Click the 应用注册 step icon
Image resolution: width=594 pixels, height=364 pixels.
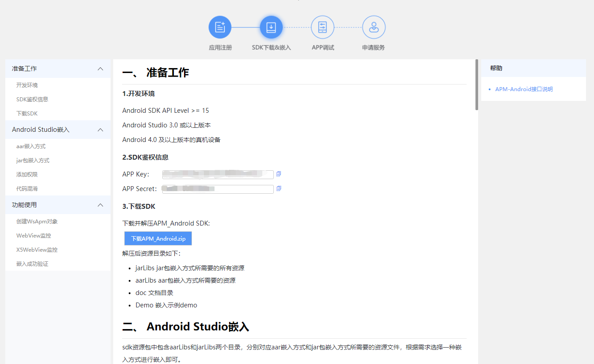point(220,27)
